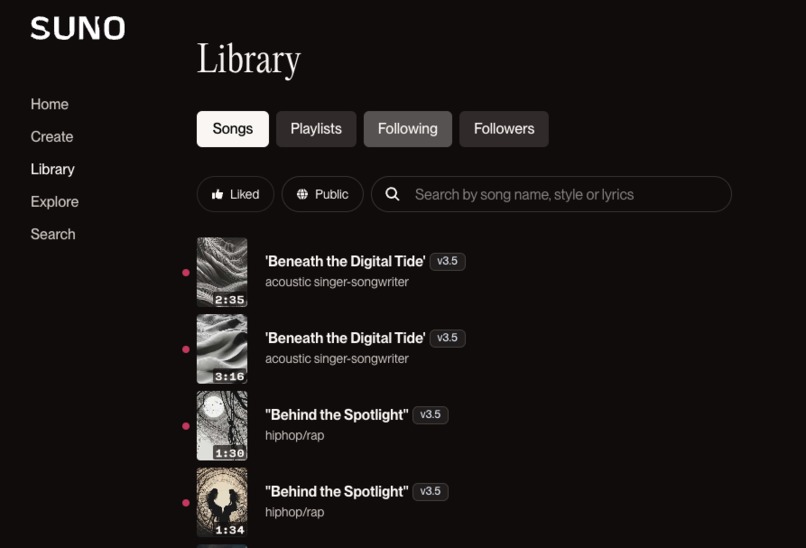Click the red dot beside the 1:30 song
Image resolution: width=806 pixels, height=548 pixels.
pyautogui.click(x=186, y=426)
